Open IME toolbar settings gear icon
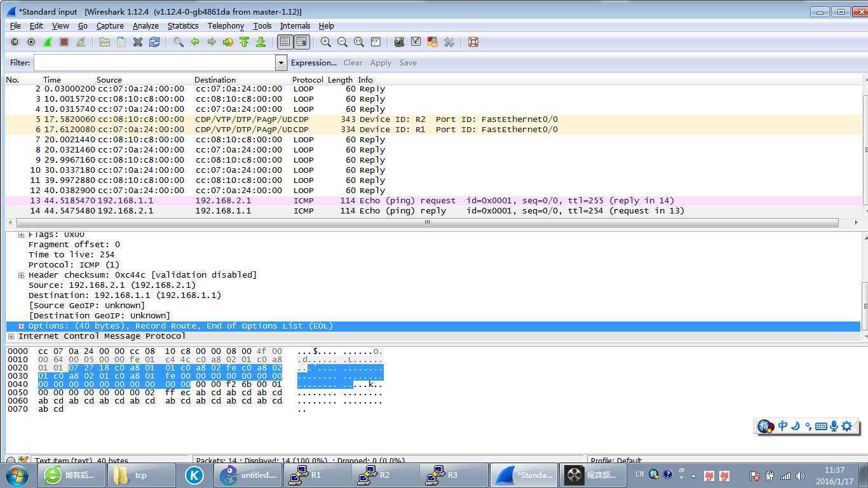 846,426
